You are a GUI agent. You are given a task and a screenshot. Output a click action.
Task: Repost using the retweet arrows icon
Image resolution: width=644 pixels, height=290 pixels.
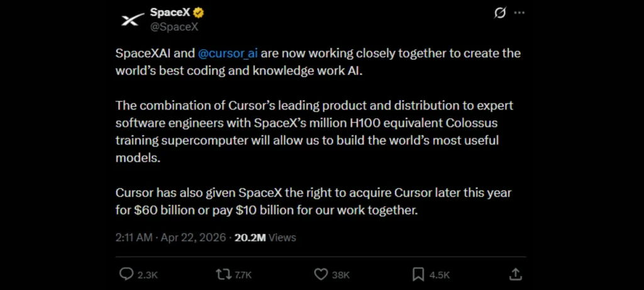224,274
